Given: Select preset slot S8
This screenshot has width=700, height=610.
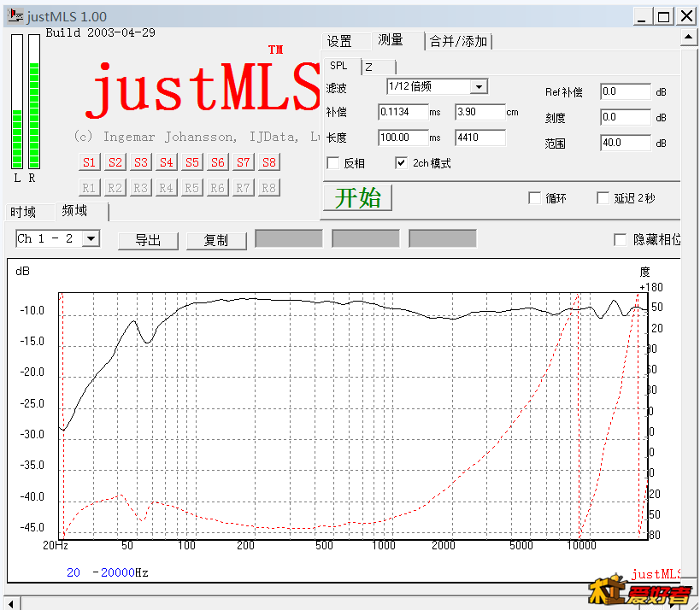Looking at the screenshot, I should pos(268,162).
